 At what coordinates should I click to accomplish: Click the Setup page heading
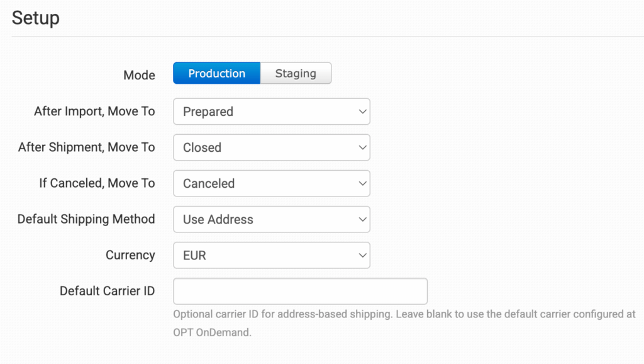(36, 18)
